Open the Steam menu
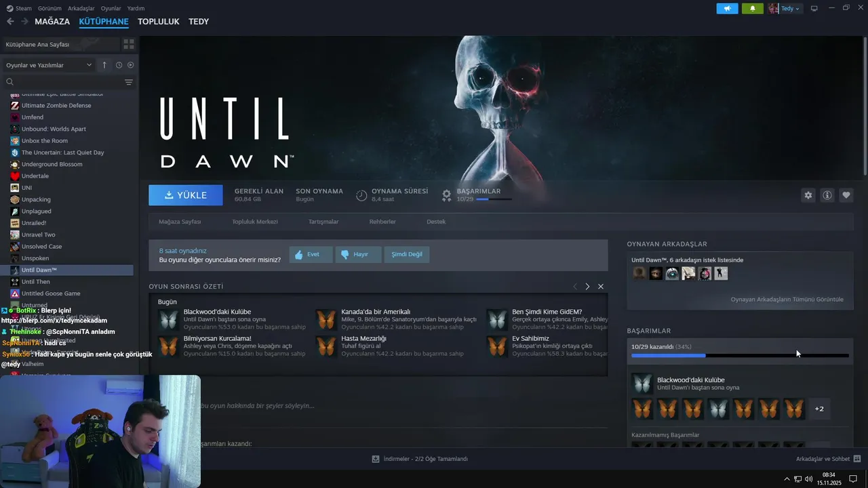This screenshot has width=868, height=488. (20, 8)
